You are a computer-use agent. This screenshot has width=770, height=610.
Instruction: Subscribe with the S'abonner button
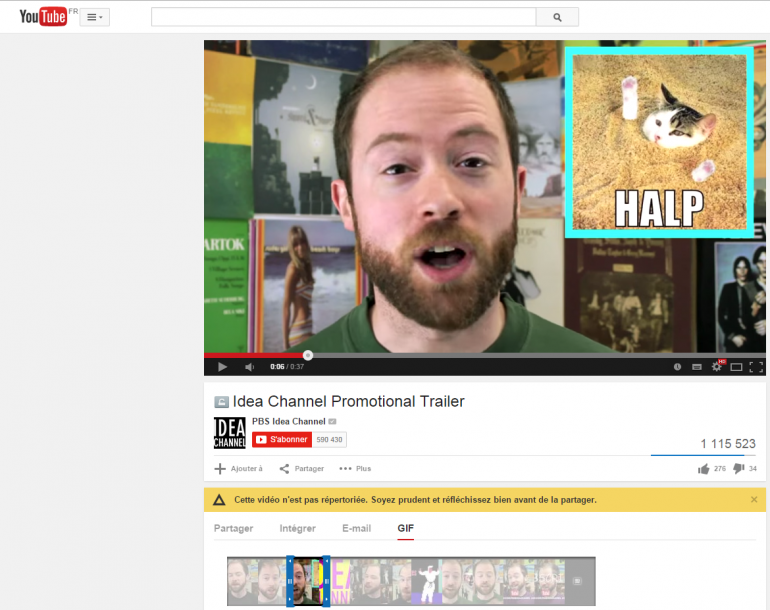coord(282,439)
